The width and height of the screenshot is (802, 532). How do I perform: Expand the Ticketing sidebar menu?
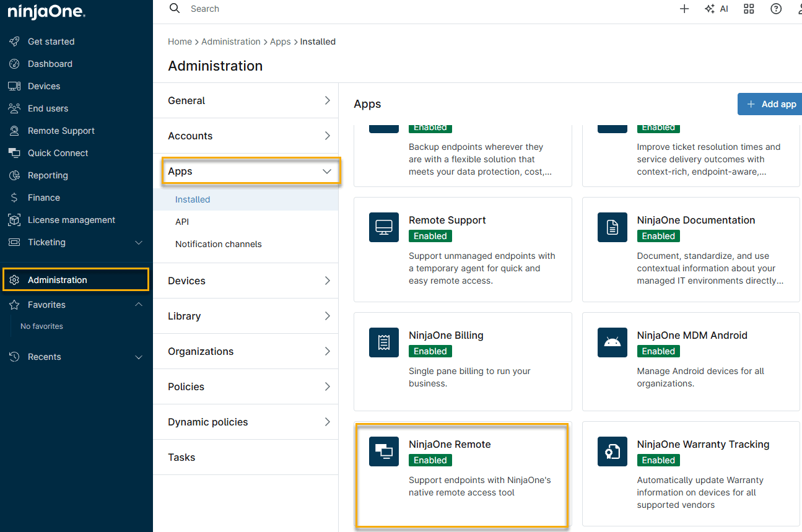click(139, 243)
